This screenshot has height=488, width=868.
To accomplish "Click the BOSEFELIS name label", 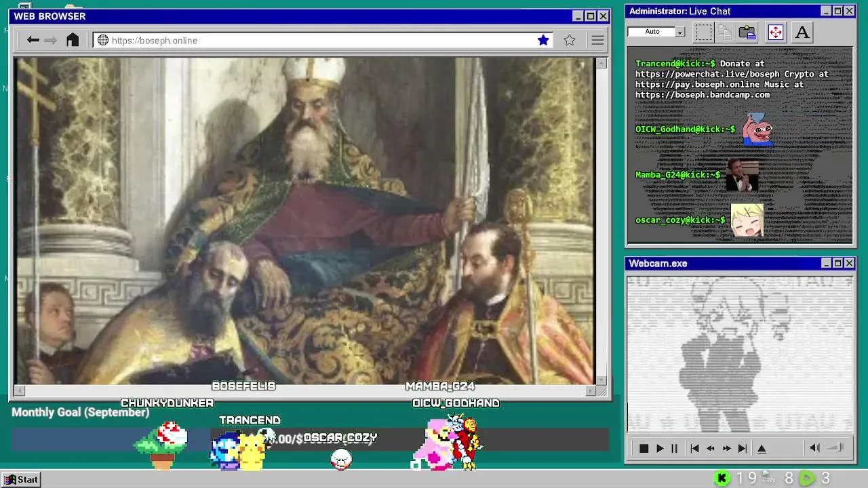I will [x=243, y=386].
